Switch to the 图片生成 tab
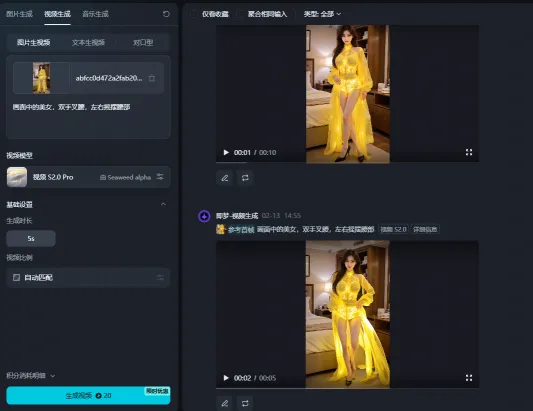533x411 pixels. pyautogui.click(x=19, y=14)
